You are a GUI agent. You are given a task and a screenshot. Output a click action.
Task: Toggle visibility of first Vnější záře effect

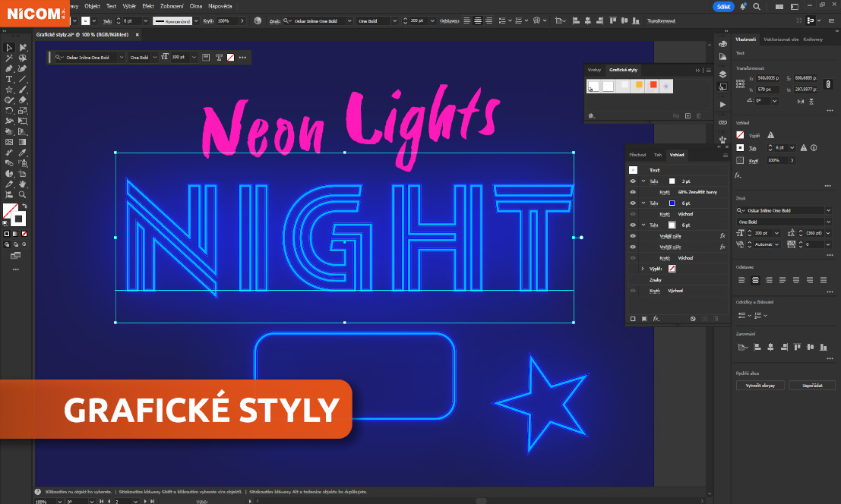[x=633, y=235]
